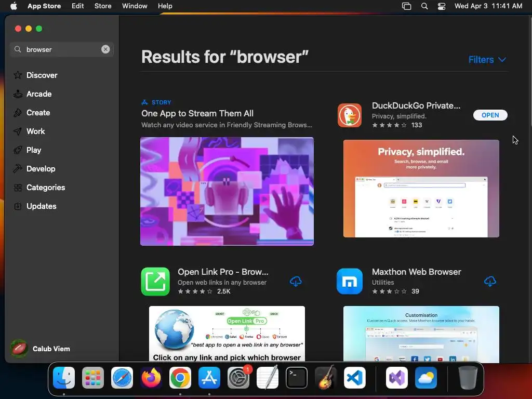Open DuckDuckGo Private app title

tap(416, 105)
